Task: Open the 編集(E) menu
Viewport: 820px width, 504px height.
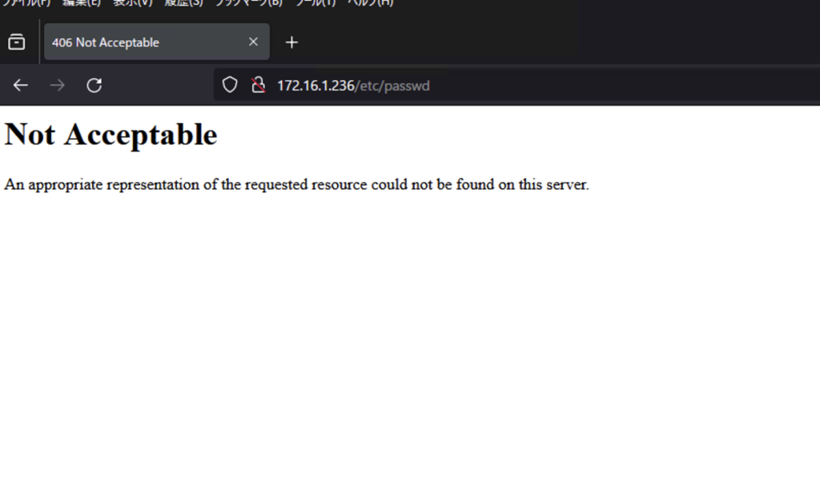Action: 82,3
